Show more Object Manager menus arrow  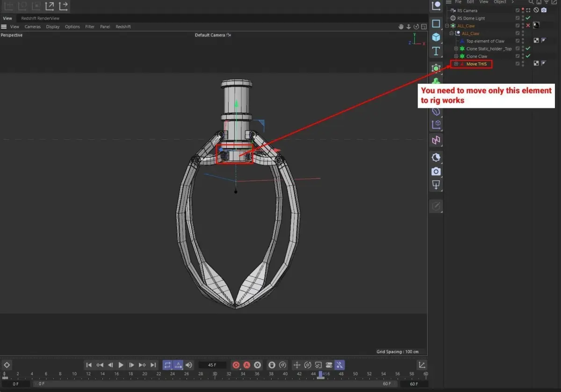point(512,2)
